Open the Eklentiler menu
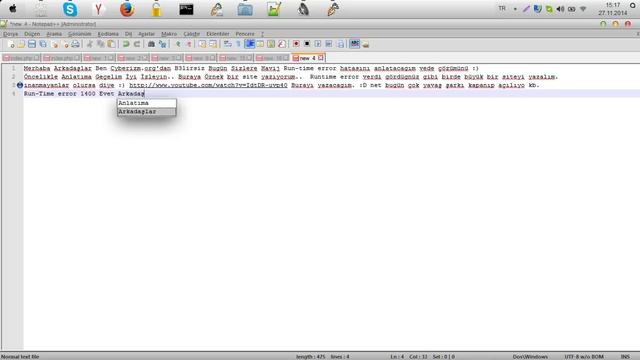This screenshot has height=360, width=640. (218, 34)
